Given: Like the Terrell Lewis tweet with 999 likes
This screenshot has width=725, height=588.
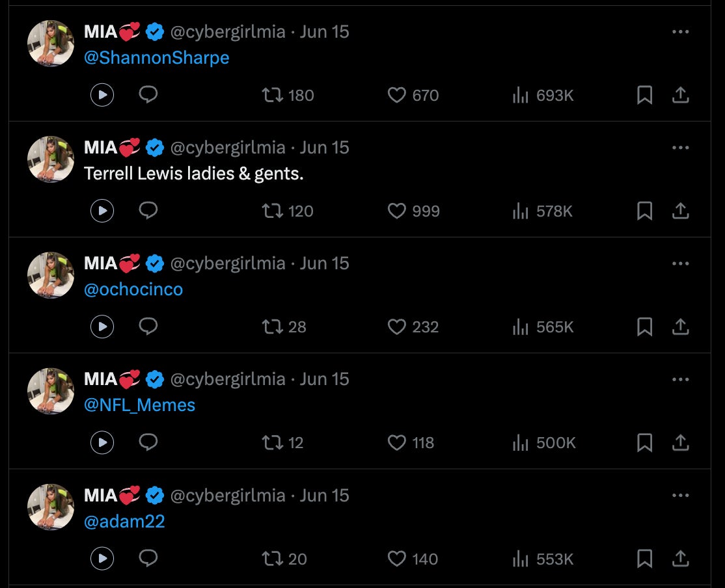Looking at the screenshot, I should [x=397, y=211].
